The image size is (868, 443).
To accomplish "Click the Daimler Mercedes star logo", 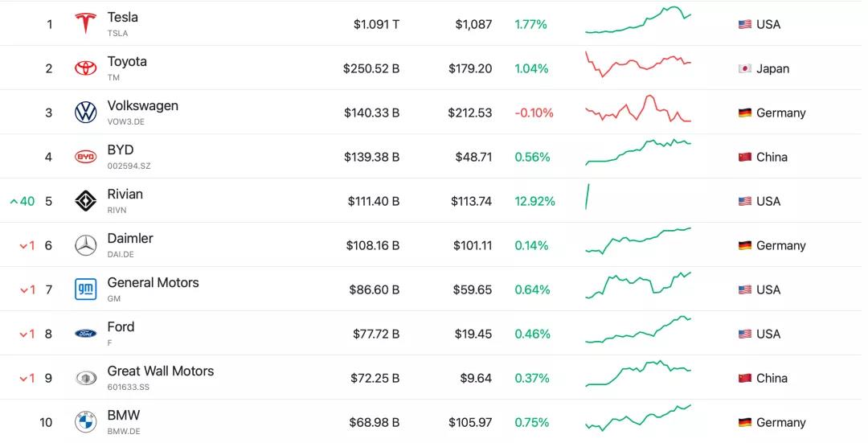I will pyautogui.click(x=85, y=245).
